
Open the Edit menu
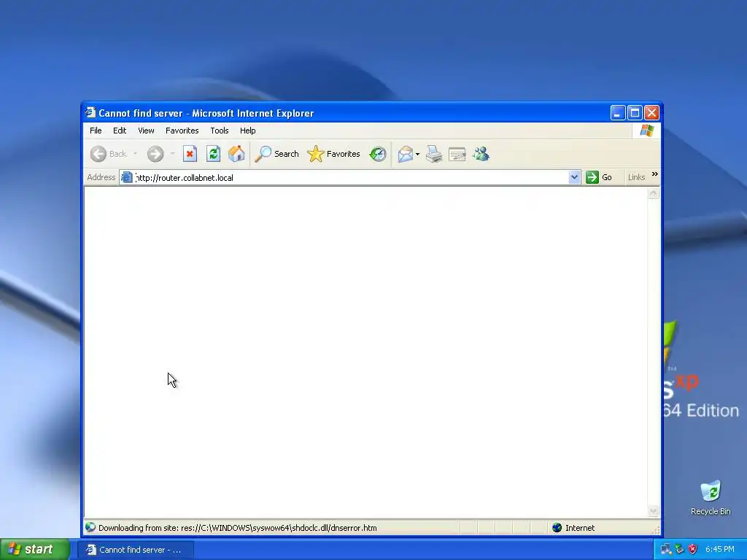click(x=120, y=131)
